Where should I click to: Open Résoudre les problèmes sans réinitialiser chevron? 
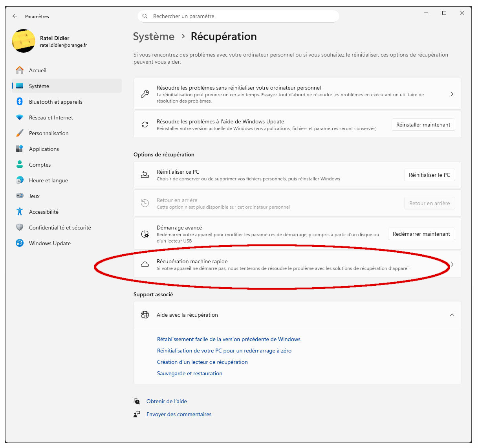tap(452, 94)
